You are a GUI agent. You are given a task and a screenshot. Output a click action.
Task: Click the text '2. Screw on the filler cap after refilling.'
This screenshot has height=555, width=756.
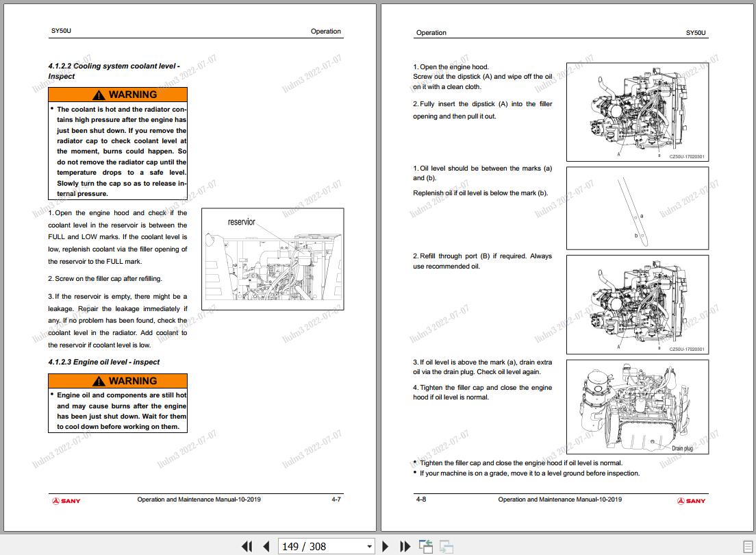(x=105, y=278)
